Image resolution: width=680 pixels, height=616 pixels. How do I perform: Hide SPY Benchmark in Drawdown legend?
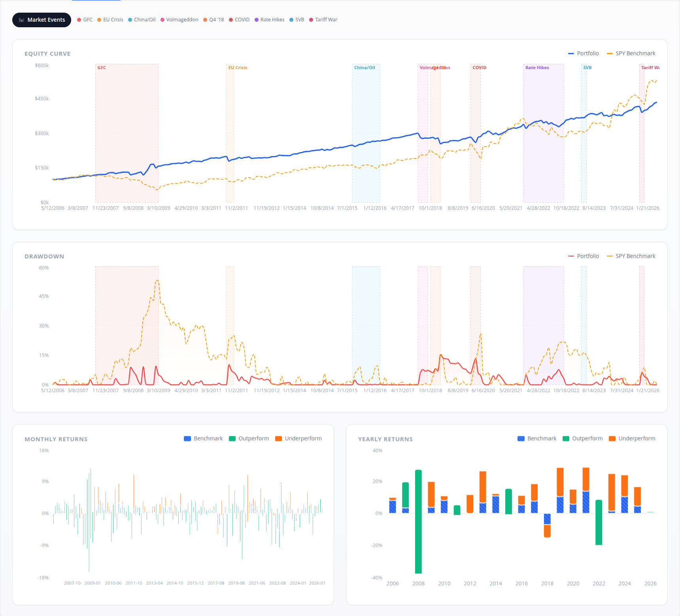tap(631, 256)
